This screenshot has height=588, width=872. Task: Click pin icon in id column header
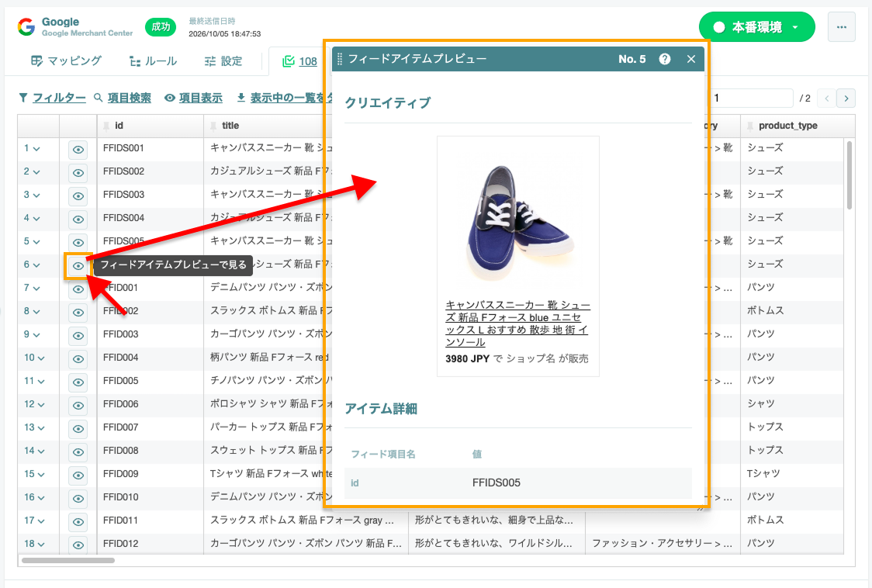pos(106,126)
